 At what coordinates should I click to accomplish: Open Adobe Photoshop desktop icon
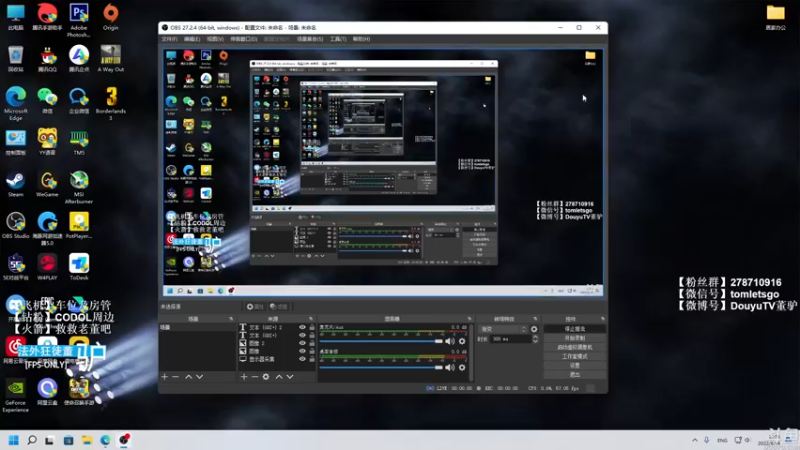79,20
